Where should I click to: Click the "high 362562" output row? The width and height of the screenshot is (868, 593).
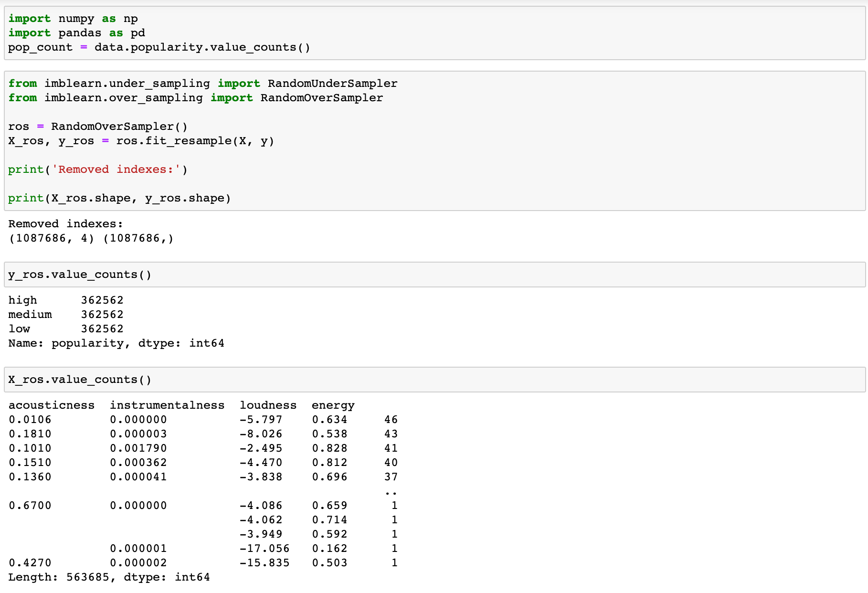(x=65, y=300)
